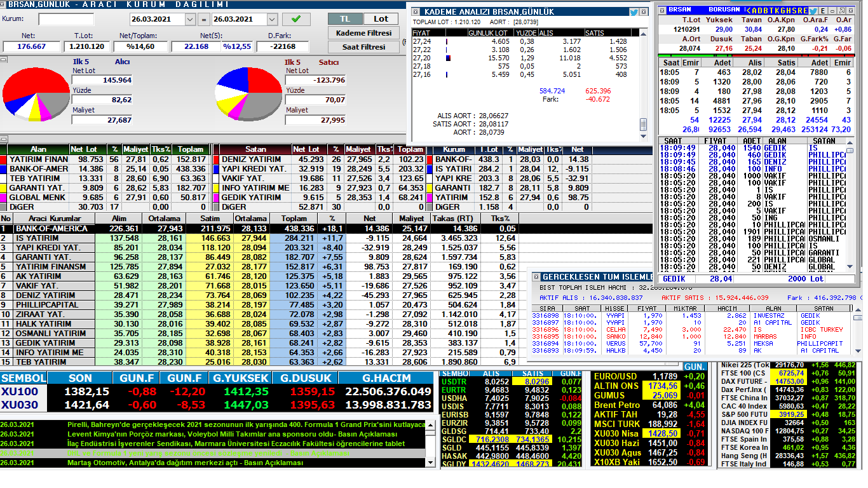Click letter B shortcut in BRSAN title strip
868x488 pixels.
click(766, 11)
